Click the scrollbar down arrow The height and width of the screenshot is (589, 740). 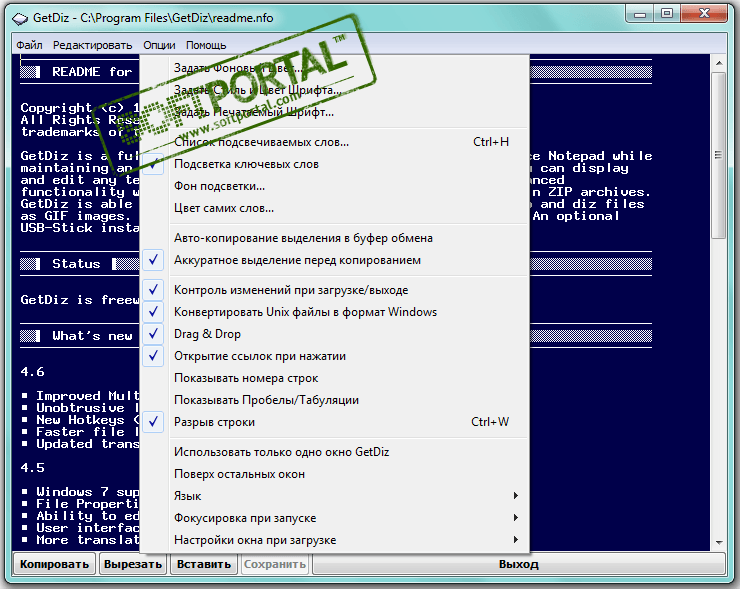pyautogui.click(x=719, y=543)
